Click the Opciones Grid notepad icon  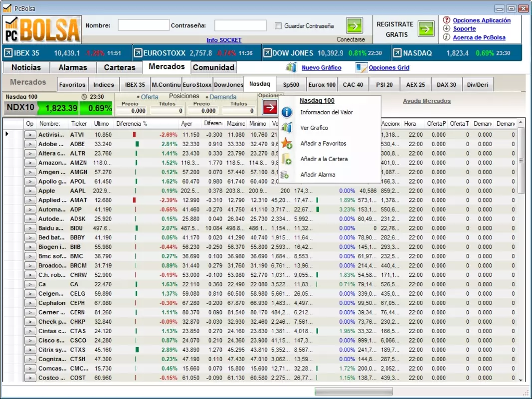(x=361, y=67)
